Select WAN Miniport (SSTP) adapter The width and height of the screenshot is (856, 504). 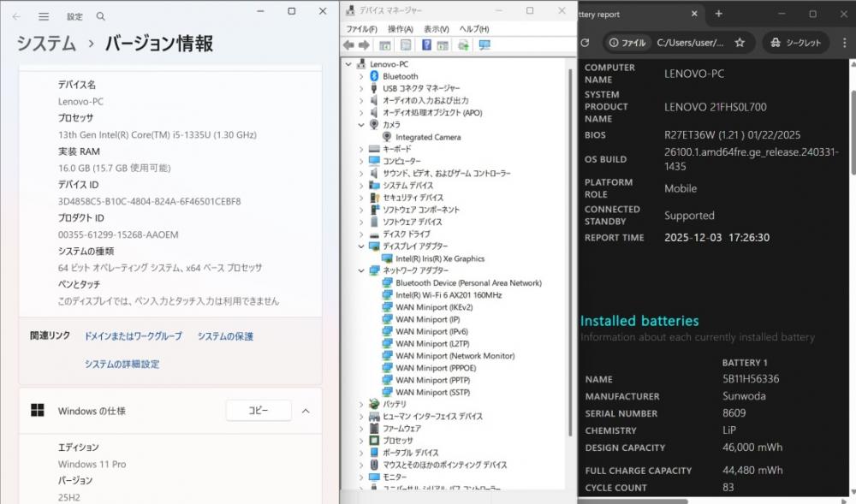(432, 392)
